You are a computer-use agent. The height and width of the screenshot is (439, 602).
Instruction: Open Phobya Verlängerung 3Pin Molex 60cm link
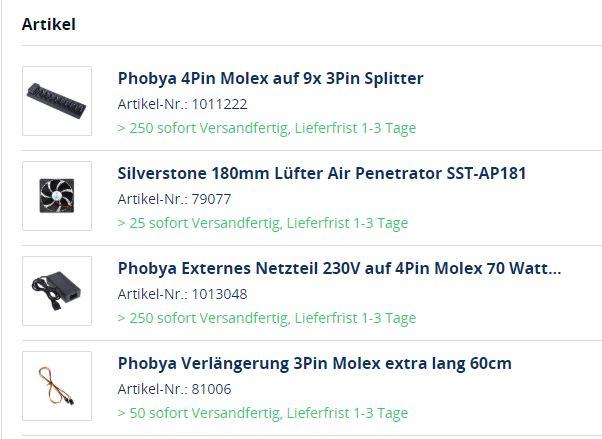(x=314, y=363)
